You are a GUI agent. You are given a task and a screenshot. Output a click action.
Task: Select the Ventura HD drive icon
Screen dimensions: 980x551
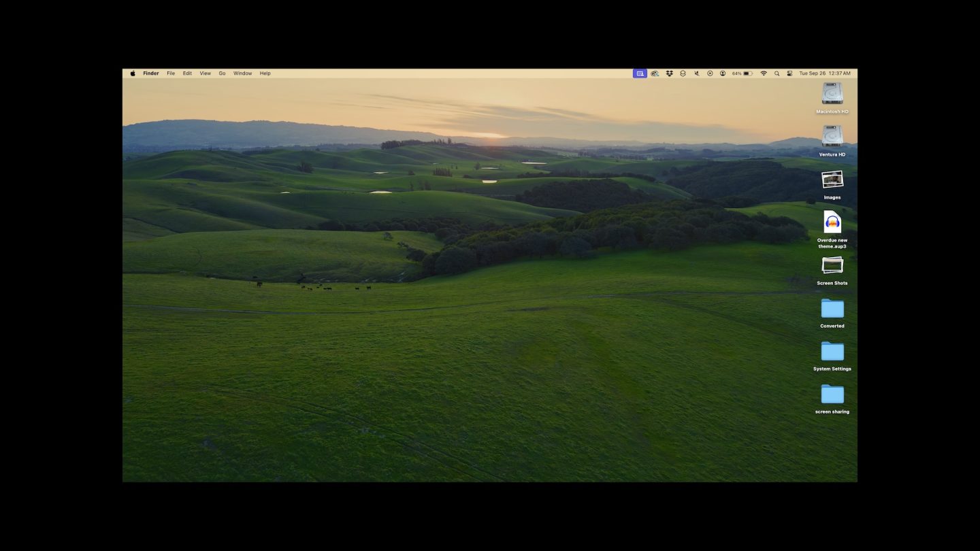coord(832,137)
